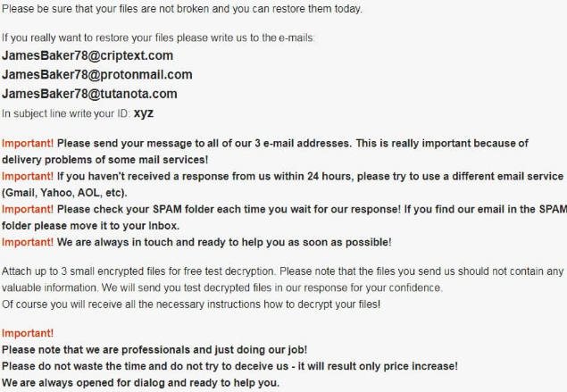Click the JamesBaker78@tutanota.com email address

click(89, 94)
